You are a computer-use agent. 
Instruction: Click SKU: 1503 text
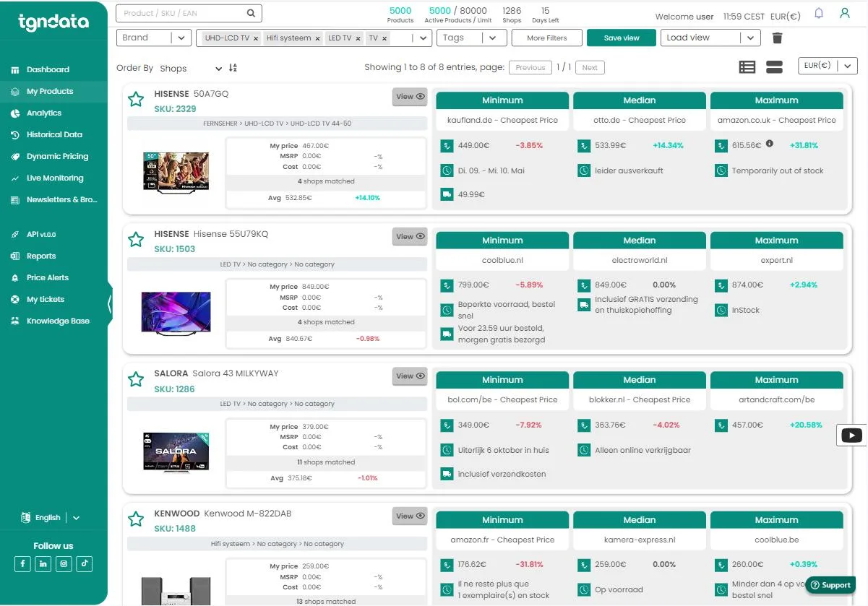(175, 249)
